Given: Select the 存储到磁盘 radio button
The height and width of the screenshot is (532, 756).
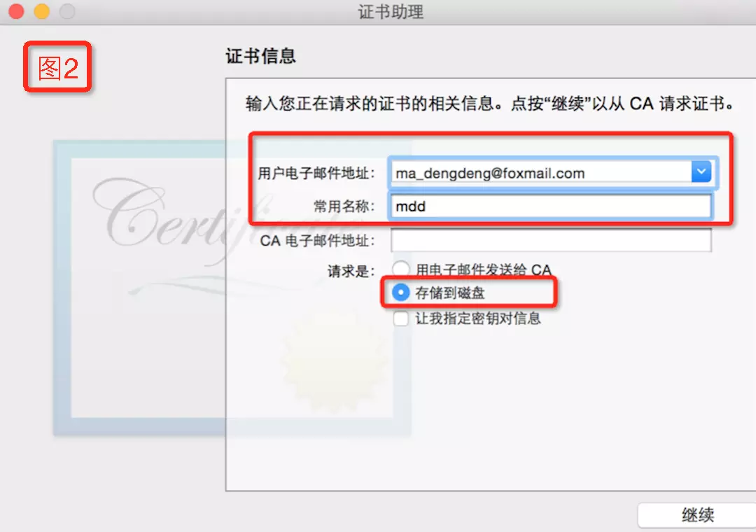Looking at the screenshot, I should (400, 293).
